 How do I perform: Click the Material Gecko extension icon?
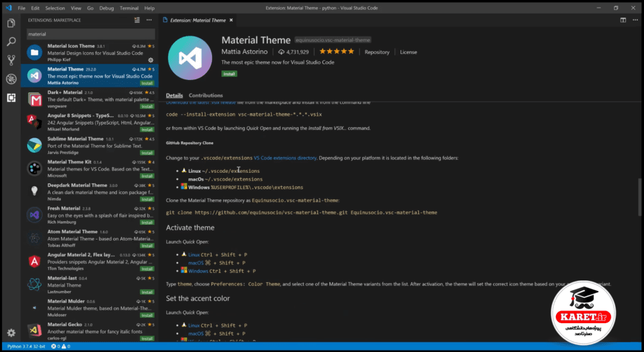pos(35,330)
